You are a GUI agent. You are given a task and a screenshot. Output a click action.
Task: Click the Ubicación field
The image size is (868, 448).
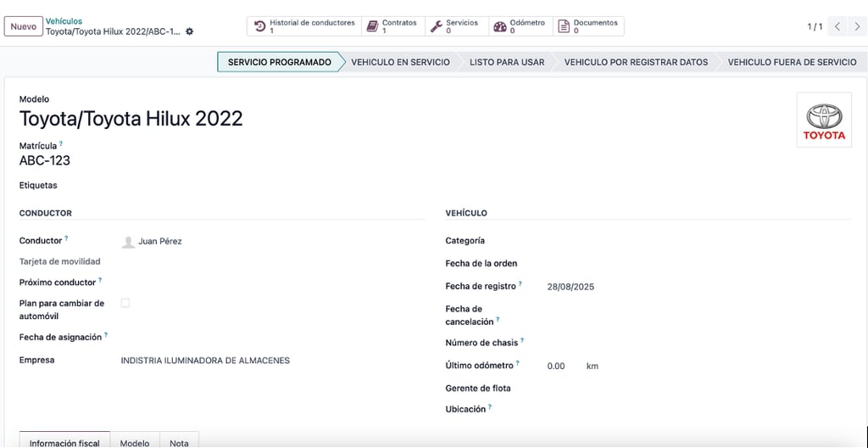(698, 409)
